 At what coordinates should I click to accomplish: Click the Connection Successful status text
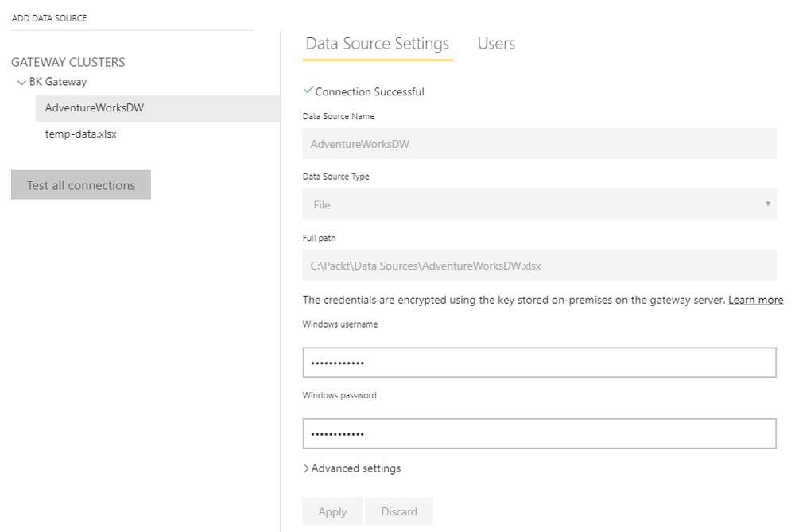[x=370, y=92]
